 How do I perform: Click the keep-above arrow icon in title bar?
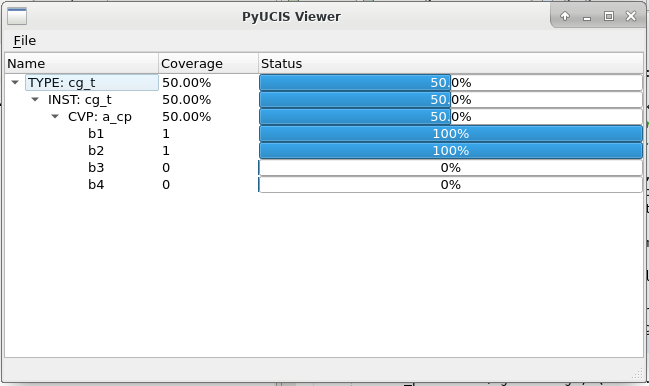pos(565,16)
